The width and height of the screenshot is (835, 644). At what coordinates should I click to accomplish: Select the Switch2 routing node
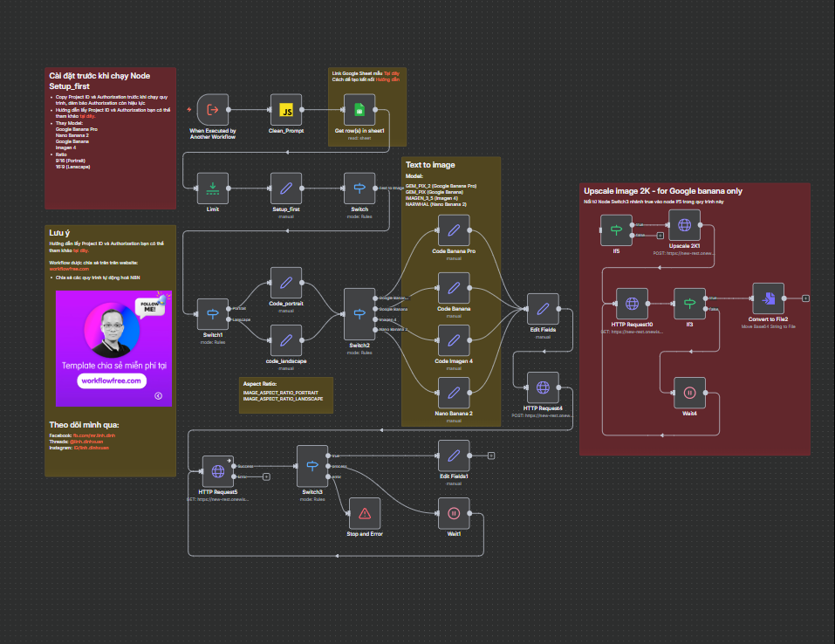point(359,316)
